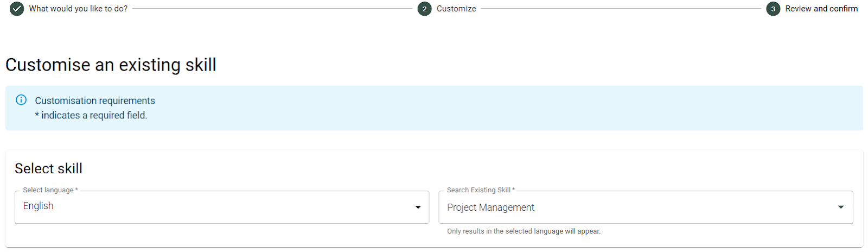Select the Customize step label
The height and width of the screenshot is (252, 868).
coord(456,9)
